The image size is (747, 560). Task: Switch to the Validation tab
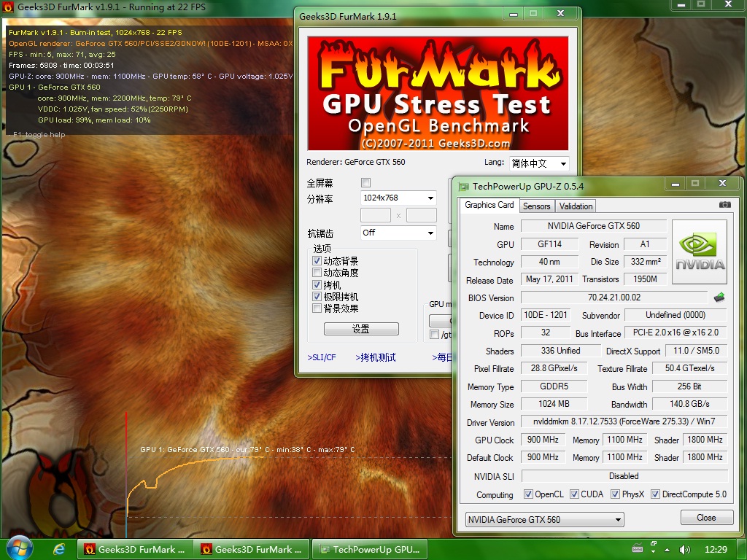click(x=576, y=206)
